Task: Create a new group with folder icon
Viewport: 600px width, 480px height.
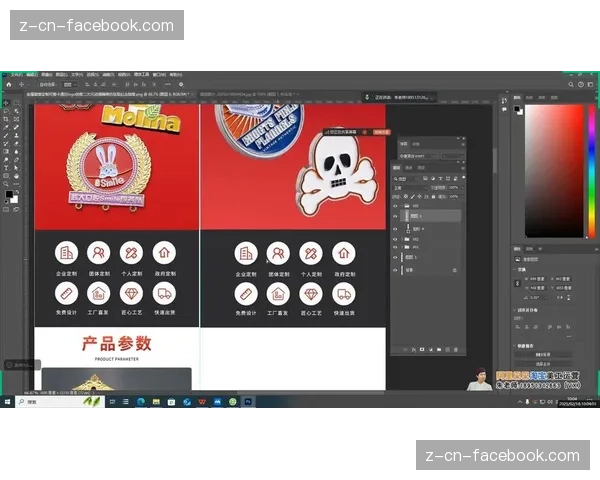Action: coord(439,349)
